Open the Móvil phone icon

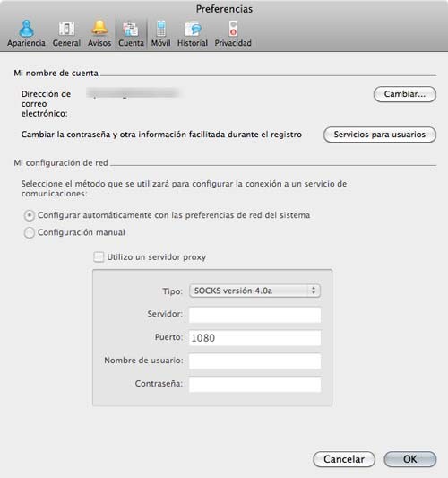[x=160, y=33]
